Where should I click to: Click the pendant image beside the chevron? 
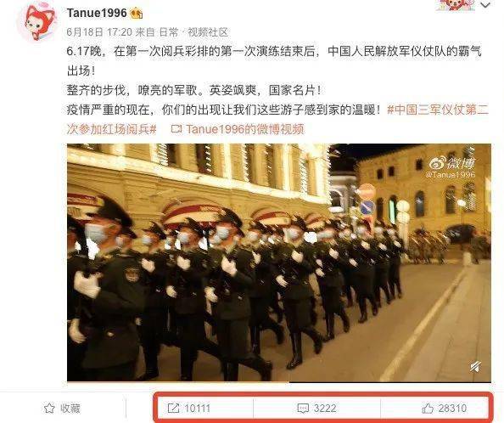454,5
